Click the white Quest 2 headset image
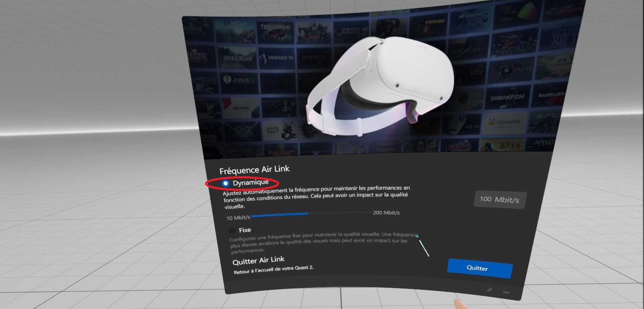The height and width of the screenshot is (309, 644). coord(380,86)
